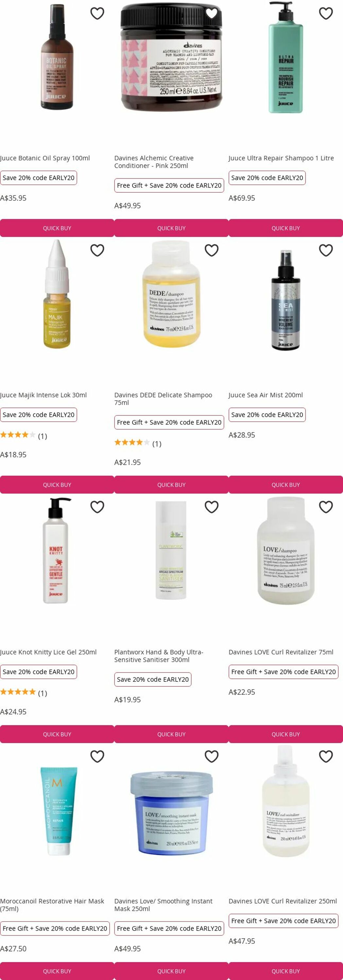This screenshot has height=980, width=343.
Task: Toggle wishlist heart for Davines DEDE Delicate Shampoo
Action: point(211,250)
